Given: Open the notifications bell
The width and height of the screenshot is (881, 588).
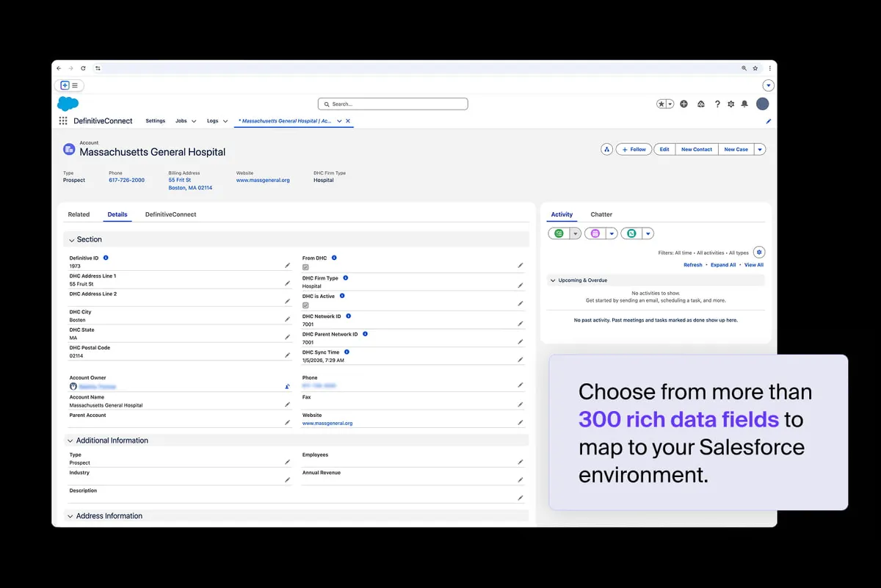Looking at the screenshot, I should tap(744, 104).
